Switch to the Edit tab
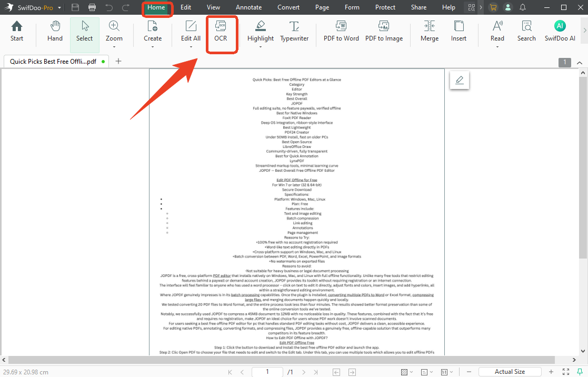 [186, 7]
